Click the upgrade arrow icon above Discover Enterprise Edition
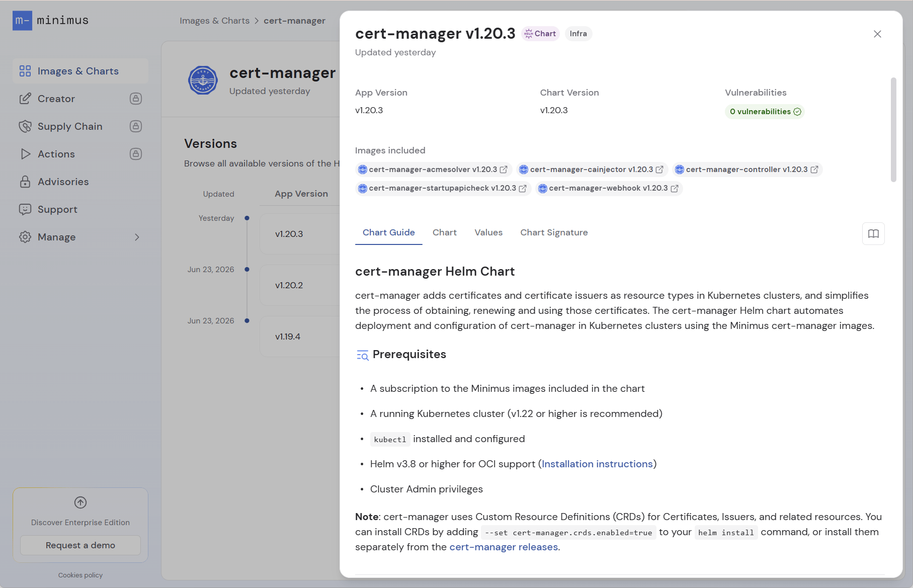Image resolution: width=913 pixels, height=588 pixels. coord(80,502)
